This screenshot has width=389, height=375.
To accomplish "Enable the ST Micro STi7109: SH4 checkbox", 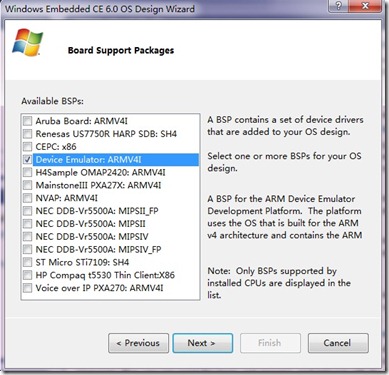I will [28, 262].
